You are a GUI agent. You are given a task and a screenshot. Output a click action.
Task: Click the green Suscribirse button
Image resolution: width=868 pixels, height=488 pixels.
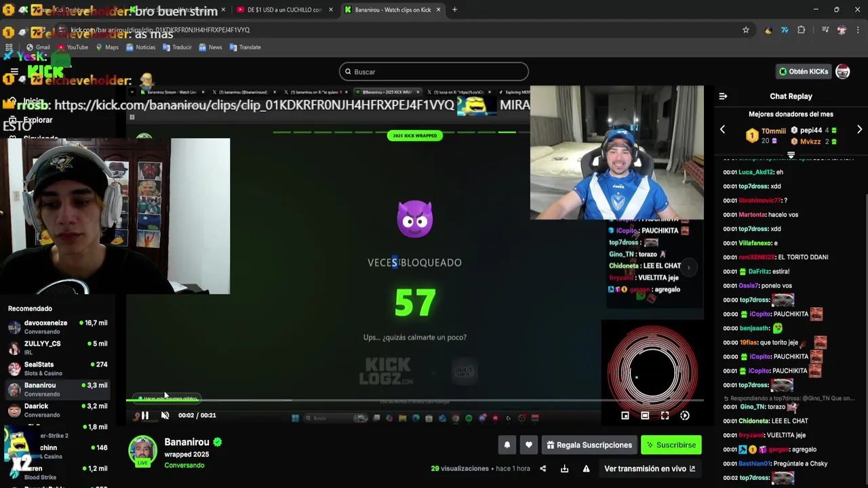click(x=671, y=445)
